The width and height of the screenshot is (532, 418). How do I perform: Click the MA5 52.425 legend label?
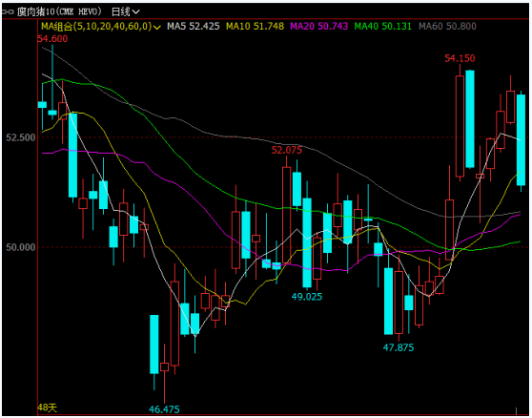(x=193, y=26)
